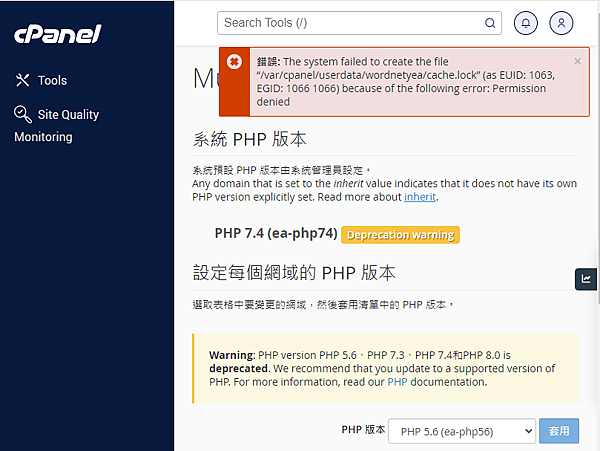Open the statistics chart side button
Screen dimensions: 600x451
586,279
